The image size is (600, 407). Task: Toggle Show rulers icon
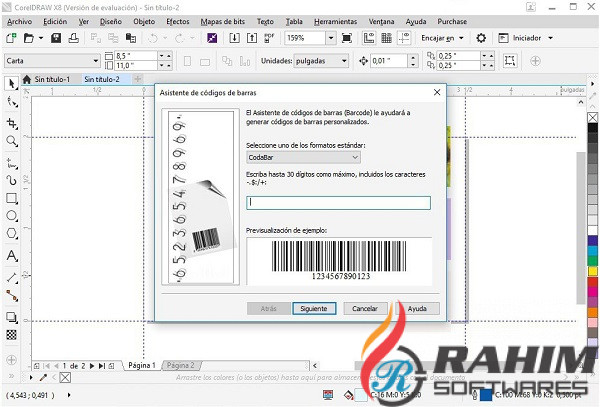(369, 38)
